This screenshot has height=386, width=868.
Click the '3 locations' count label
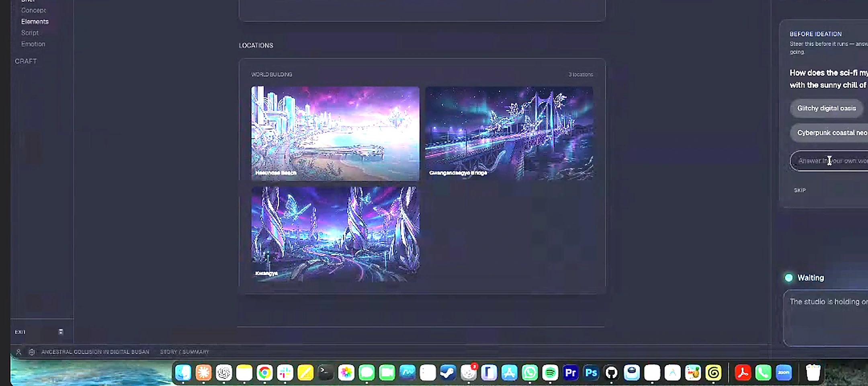[x=581, y=74]
